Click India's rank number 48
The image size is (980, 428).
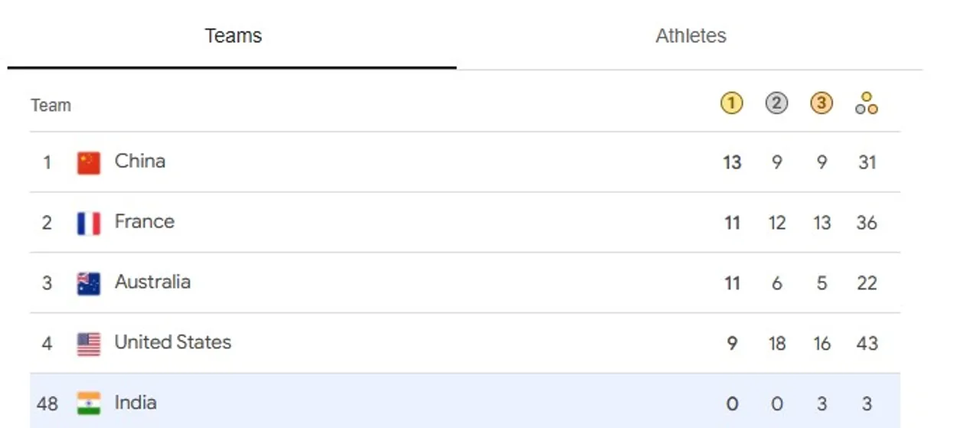(x=47, y=403)
